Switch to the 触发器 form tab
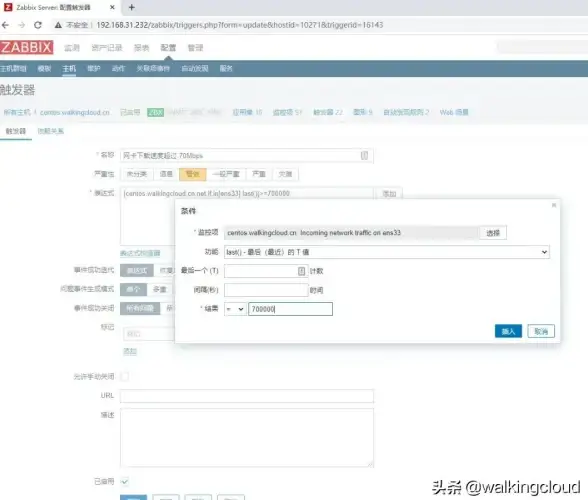Screen dimensions: 588x500 [x=16, y=131]
